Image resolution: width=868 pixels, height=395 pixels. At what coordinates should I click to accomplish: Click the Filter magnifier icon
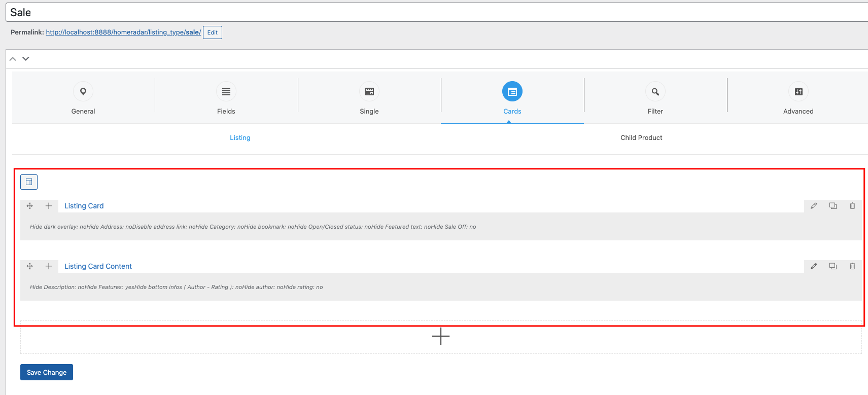[655, 92]
